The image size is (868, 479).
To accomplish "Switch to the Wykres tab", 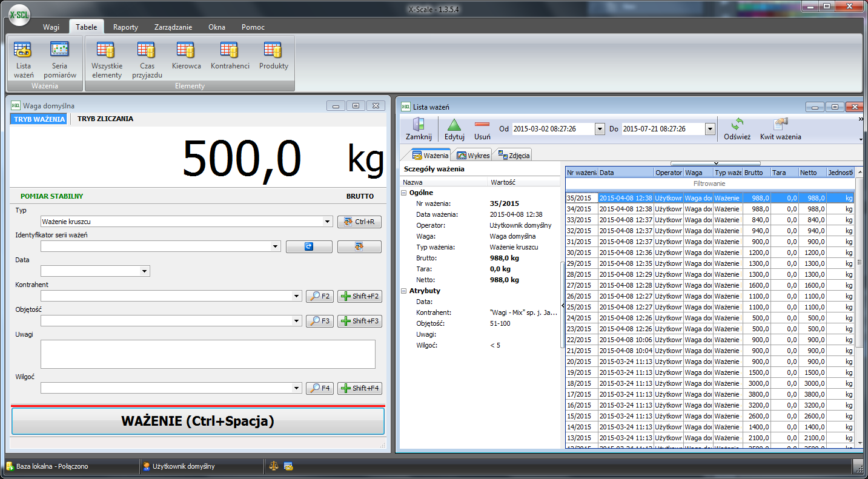I will 473,156.
